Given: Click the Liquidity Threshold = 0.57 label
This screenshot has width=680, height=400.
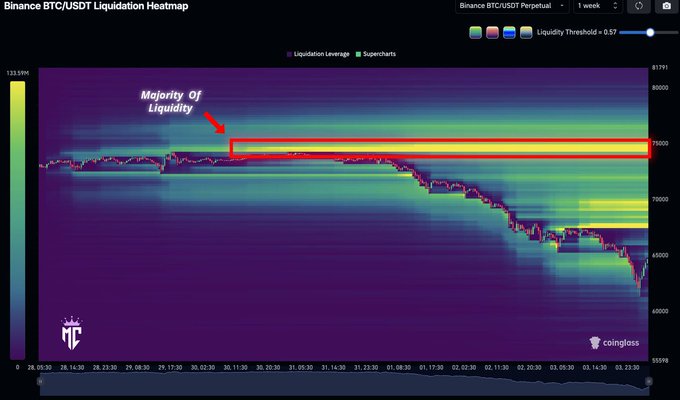Looking at the screenshot, I should (576, 32).
